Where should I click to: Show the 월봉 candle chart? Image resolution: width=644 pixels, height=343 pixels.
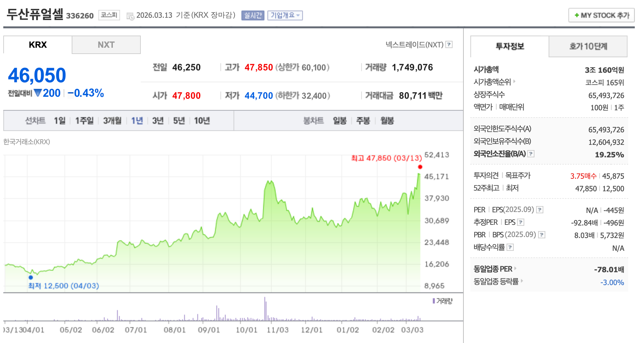[387, 121]
